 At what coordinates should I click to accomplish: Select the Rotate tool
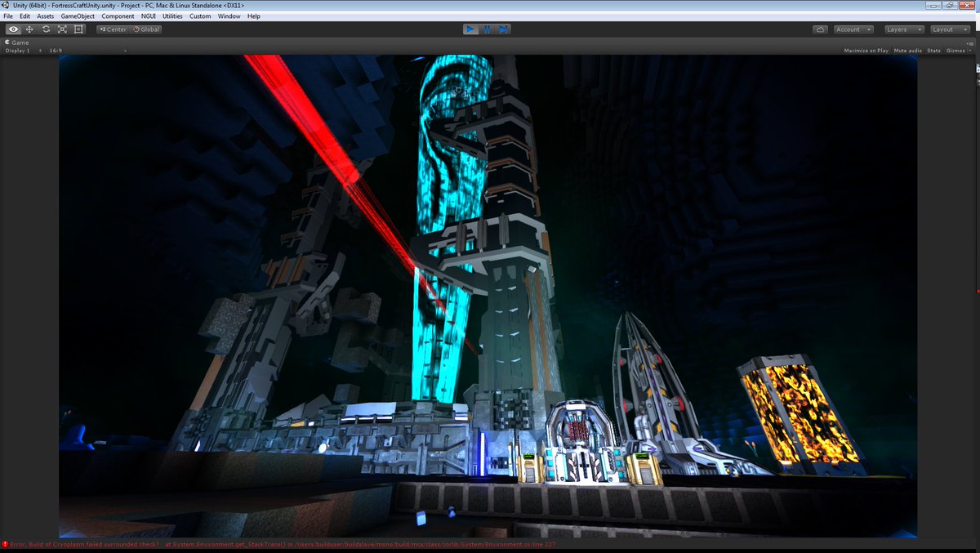tap(45, 29)
